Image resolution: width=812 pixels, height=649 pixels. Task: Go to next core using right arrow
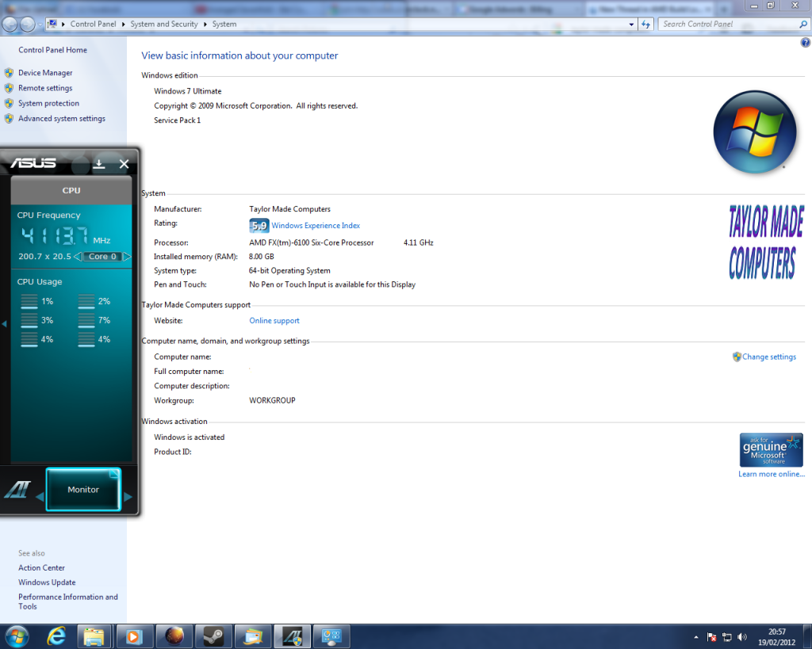coord(127,257)
